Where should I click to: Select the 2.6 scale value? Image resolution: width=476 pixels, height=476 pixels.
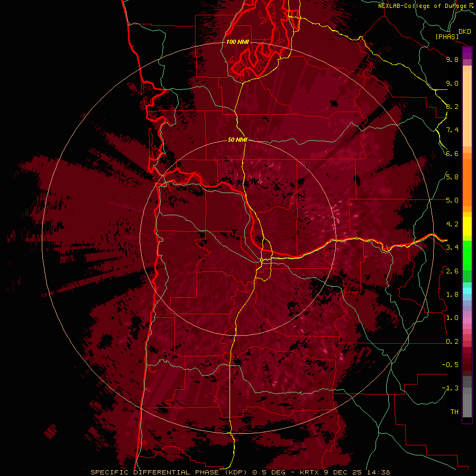click(452, 271)
